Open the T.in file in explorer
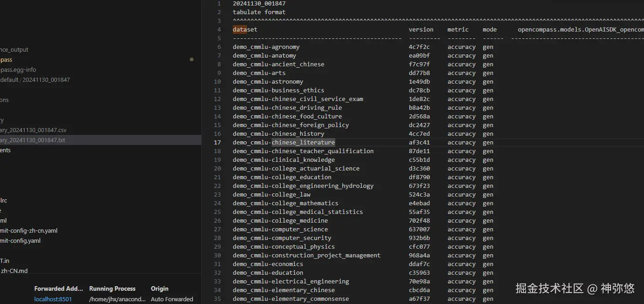 click(x=5, y=261)
